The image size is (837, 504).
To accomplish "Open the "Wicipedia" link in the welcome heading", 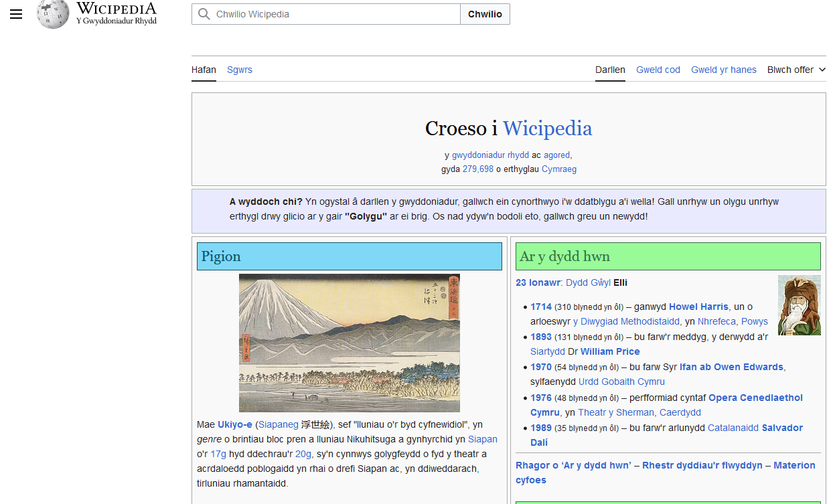I will point(547,128).
